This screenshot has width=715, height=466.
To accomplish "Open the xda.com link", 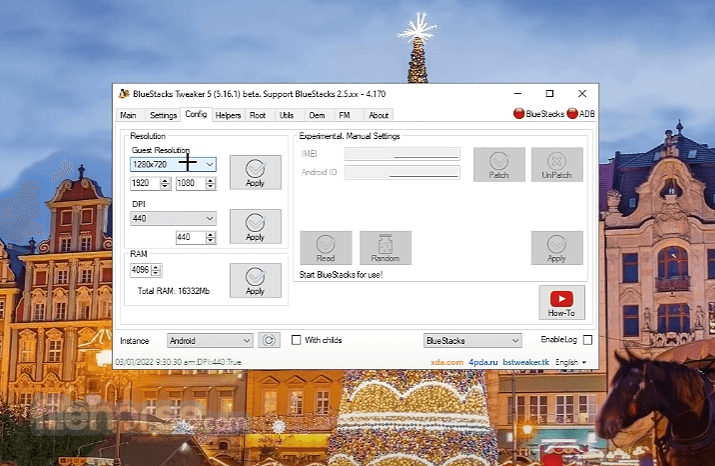I will (x=447, y=362).
